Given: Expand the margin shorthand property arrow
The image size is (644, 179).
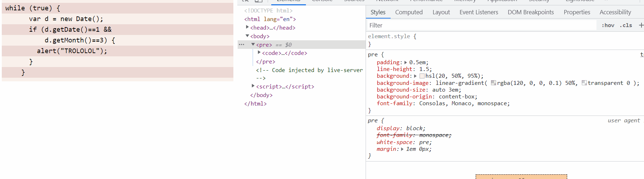Looking at the screenshot, I should coord(402,149).
